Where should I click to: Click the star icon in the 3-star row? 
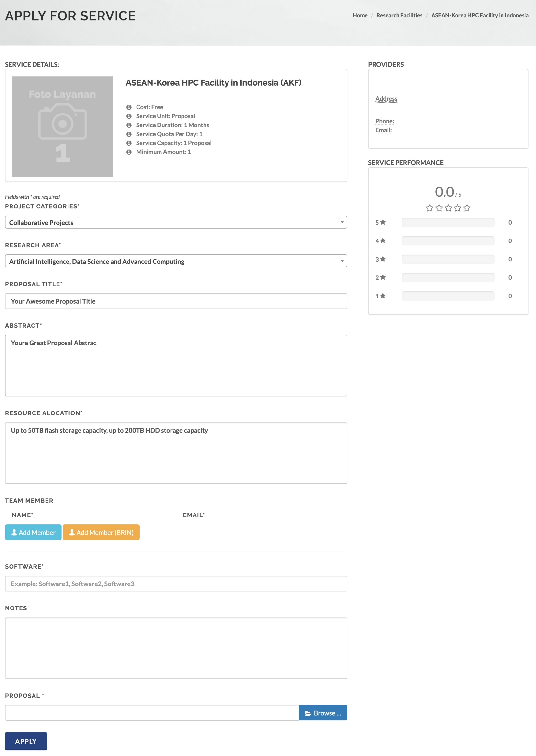coord(383,259)
